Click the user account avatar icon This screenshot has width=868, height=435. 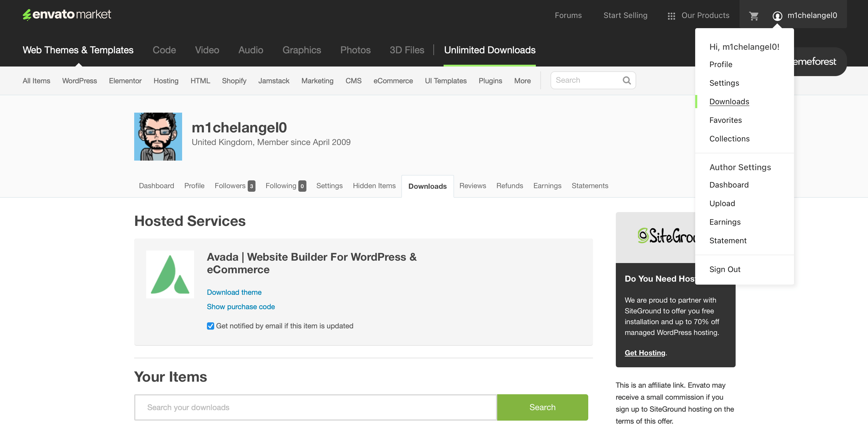point(777,16)
